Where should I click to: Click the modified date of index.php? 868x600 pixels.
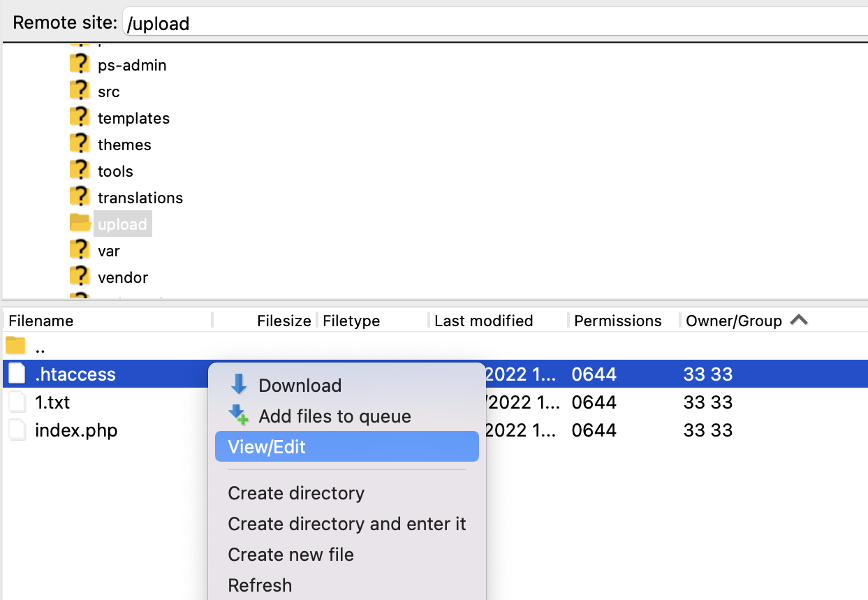[x=522, y=430]
